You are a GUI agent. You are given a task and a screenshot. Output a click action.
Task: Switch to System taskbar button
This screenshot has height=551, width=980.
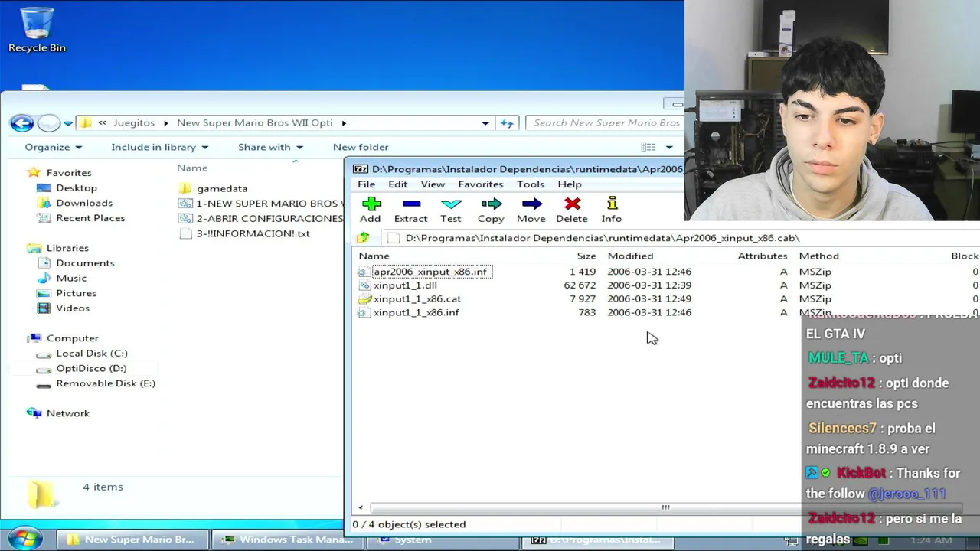(x=443, y=540)
